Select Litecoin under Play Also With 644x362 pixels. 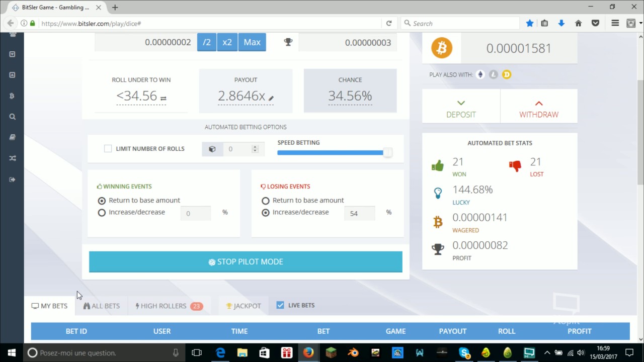[x=494, y=74]
